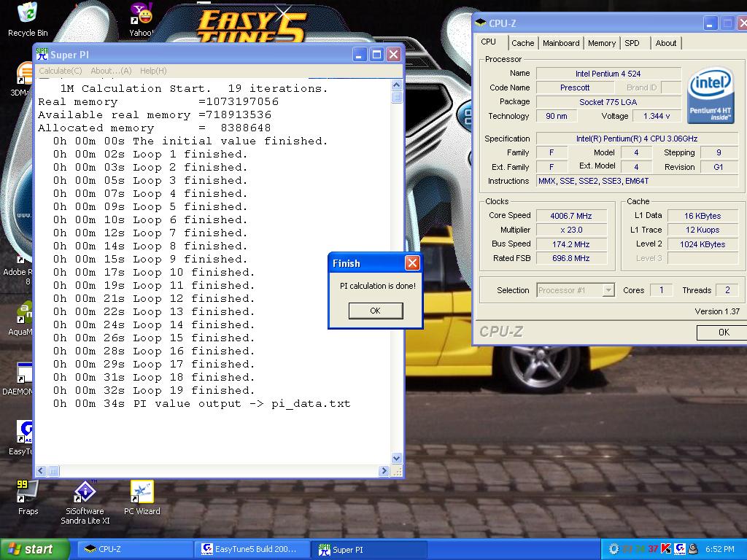The height and width of the screenshot is (560, 747).
Task: Click the Voltage value 1.344 v
Action: coord(657,116)
